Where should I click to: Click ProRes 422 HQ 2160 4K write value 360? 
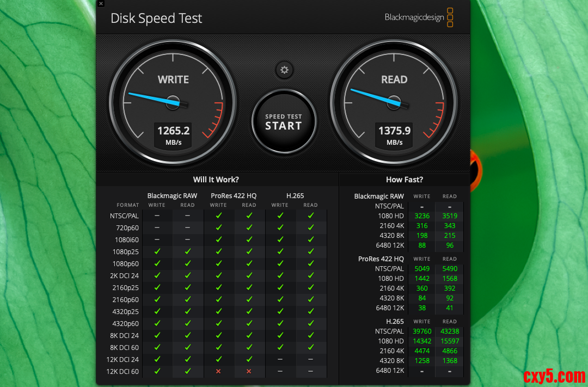click(422, 288)
